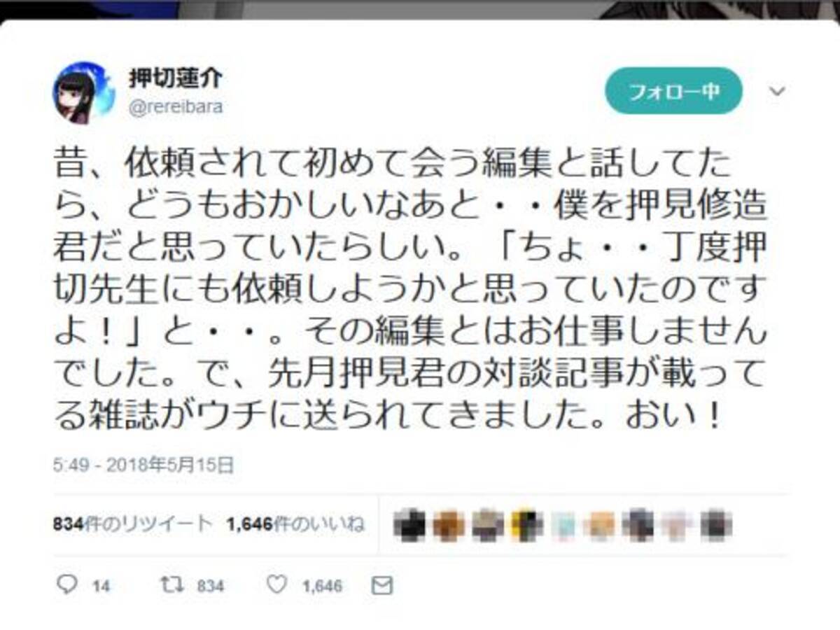The width and height of the screenshot is (840, 630).
Task: Open the @rereibara handle link
Action: pos(176,108)
